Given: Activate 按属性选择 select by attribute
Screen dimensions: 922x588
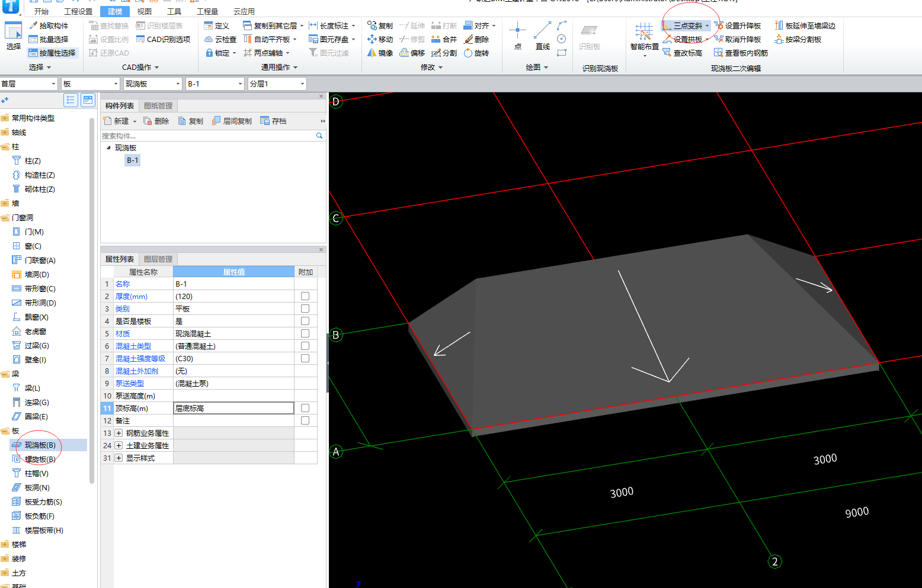Looking at the screenshot, I should (52, 53).
